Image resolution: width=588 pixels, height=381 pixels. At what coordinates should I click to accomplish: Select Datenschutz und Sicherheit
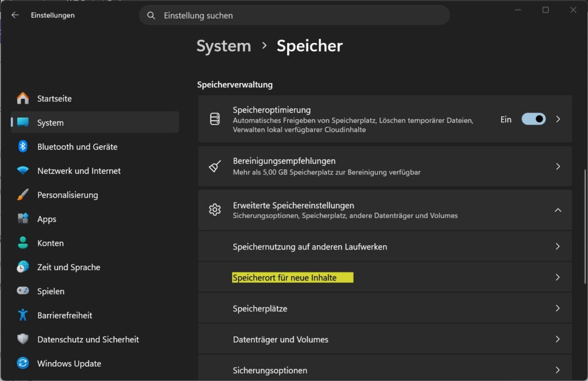click(95, 339)
